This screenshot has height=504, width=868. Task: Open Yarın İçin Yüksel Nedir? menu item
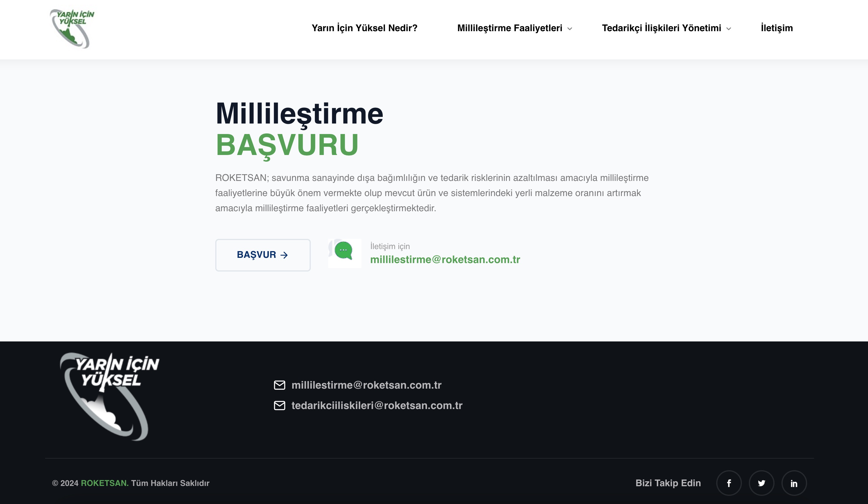[x=364, y=28]
